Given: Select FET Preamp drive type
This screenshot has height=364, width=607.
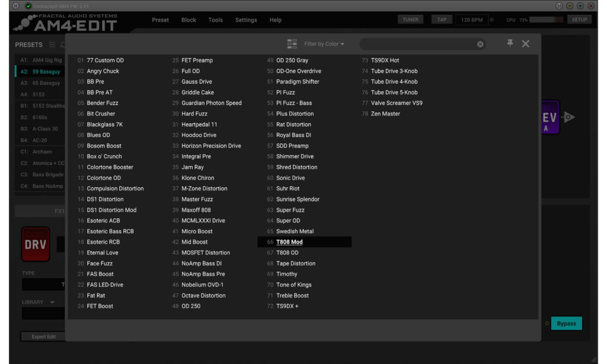Looking at the screenshot, I should 197,60.
